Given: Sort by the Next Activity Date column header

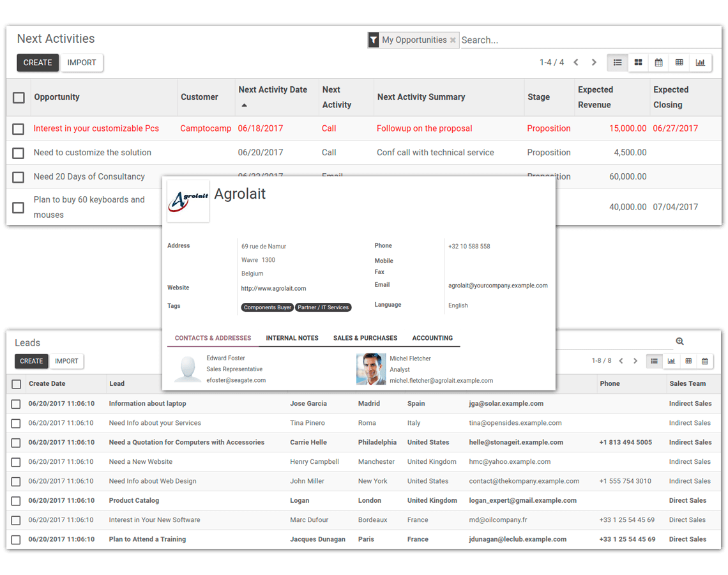Looking at the screenshot, I should pos(272,89).
